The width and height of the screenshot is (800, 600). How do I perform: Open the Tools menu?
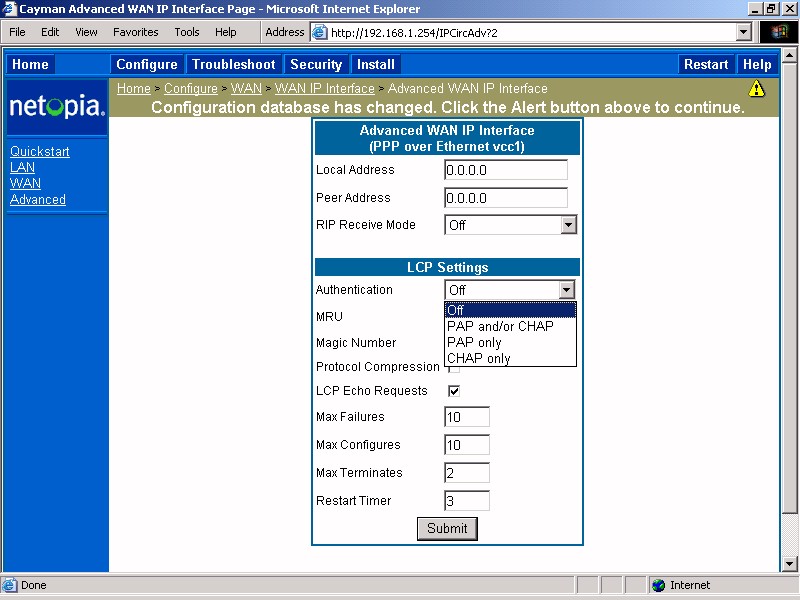[x=187, y=32]
